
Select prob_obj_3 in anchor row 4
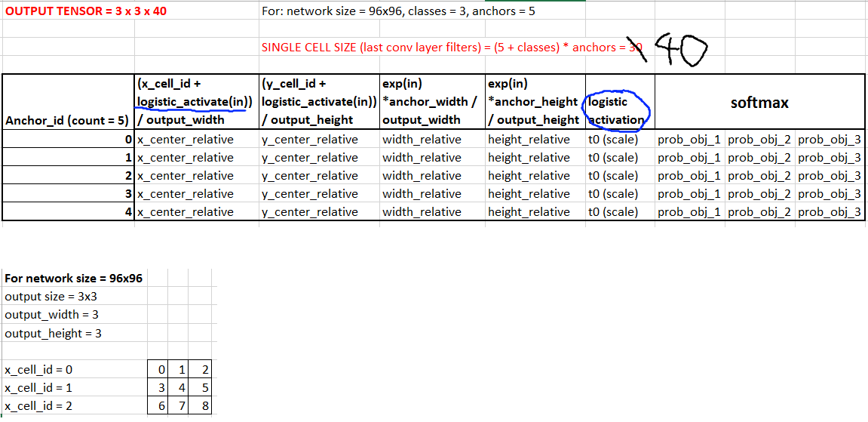click(x=830, y=212)
